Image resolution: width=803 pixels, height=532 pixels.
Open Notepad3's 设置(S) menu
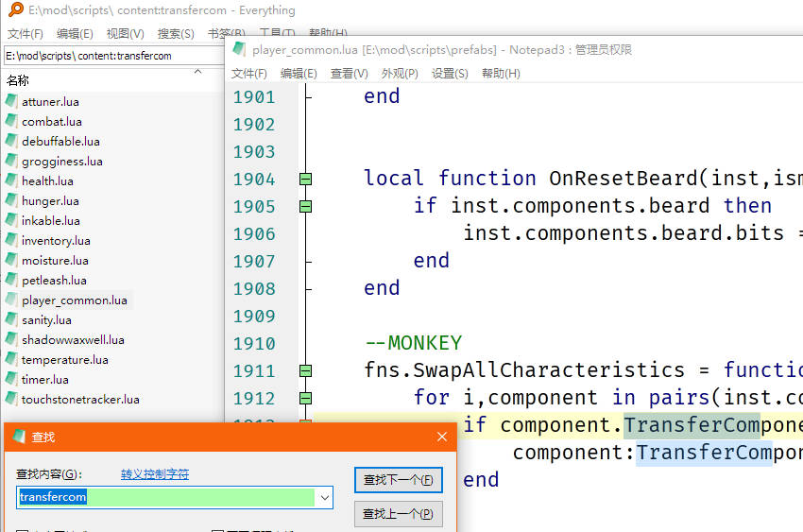point(450,74)
